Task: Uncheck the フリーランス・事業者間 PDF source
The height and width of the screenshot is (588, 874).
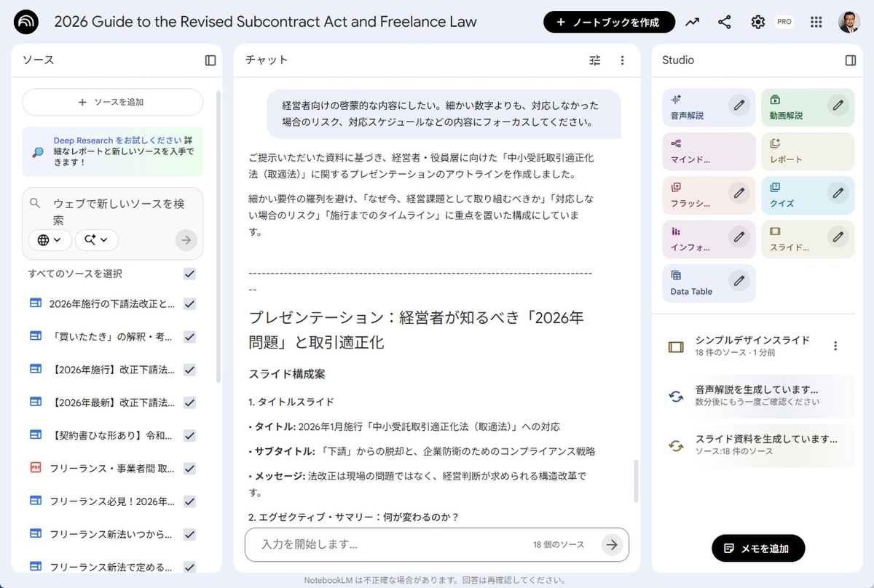Action: (189, 468)
